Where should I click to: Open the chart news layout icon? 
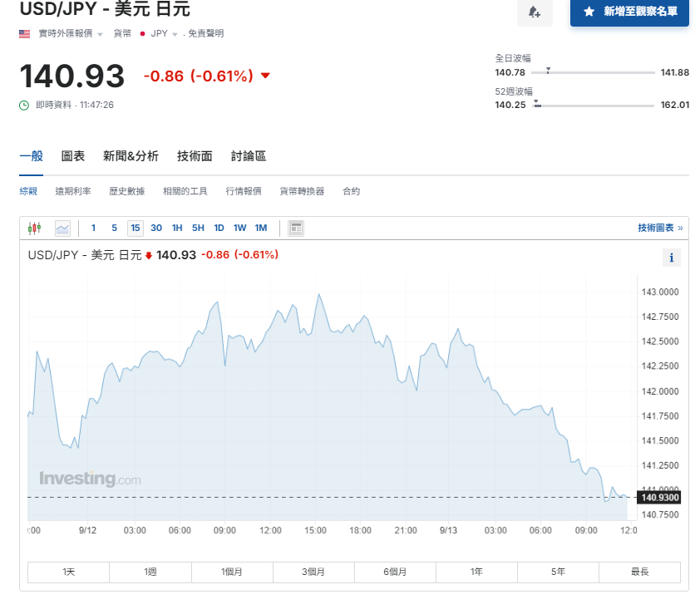click(295, 228)
